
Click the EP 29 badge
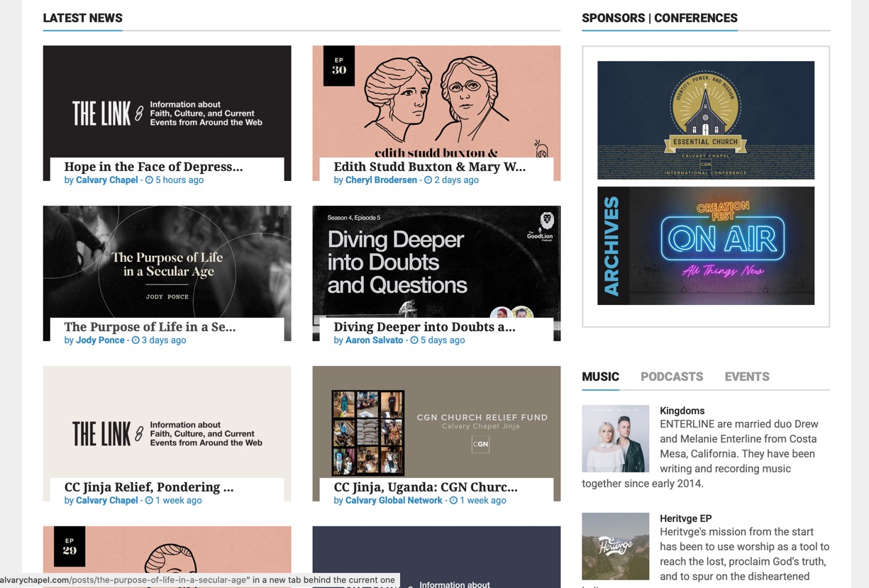point(70,546)
